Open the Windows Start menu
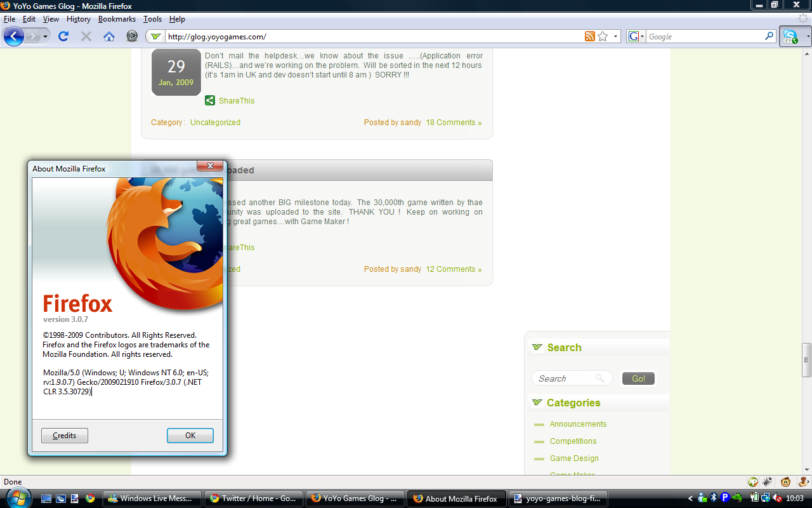 pos(18,497)
